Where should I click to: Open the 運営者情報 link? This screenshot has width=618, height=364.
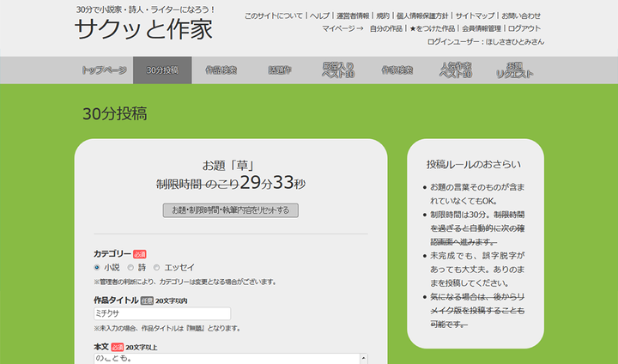pyautogui.click(x=353, y=15)
